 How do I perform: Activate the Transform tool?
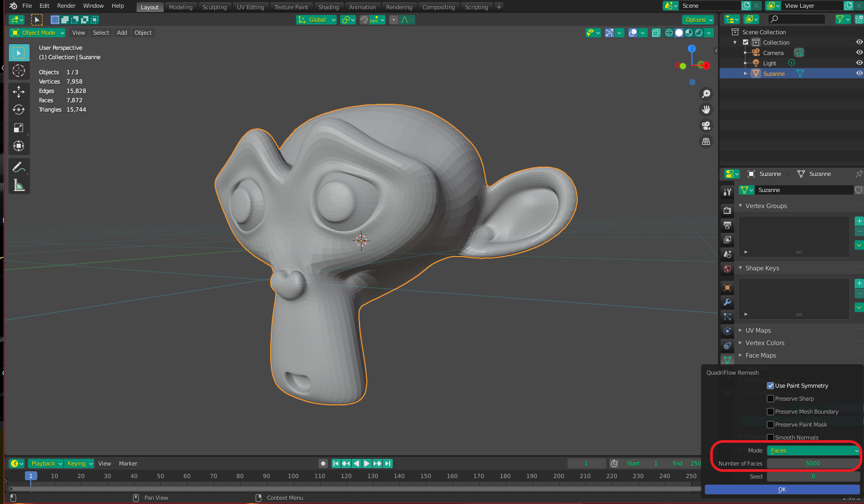tap(19, 146)
